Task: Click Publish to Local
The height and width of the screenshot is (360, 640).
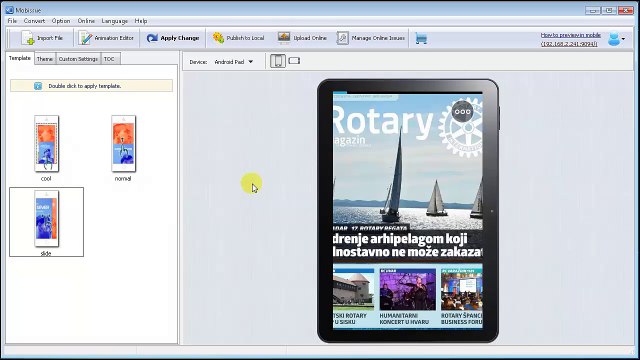Action: (238, 38)
